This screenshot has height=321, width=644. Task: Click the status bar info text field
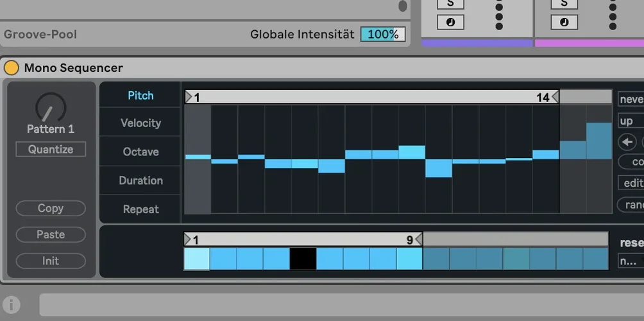(x=342, y=304)
